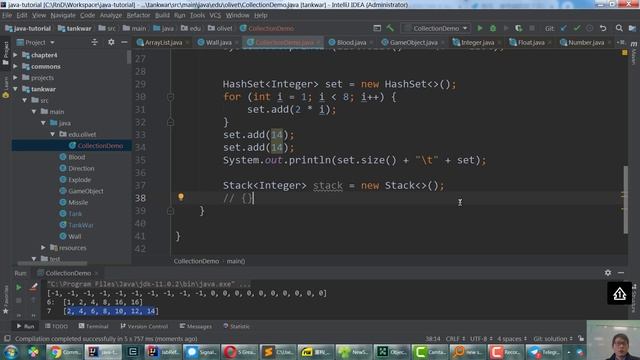Click the Git commit checkmark icon
This screenshot has height=360, width=640.
[x=577, y=28]
